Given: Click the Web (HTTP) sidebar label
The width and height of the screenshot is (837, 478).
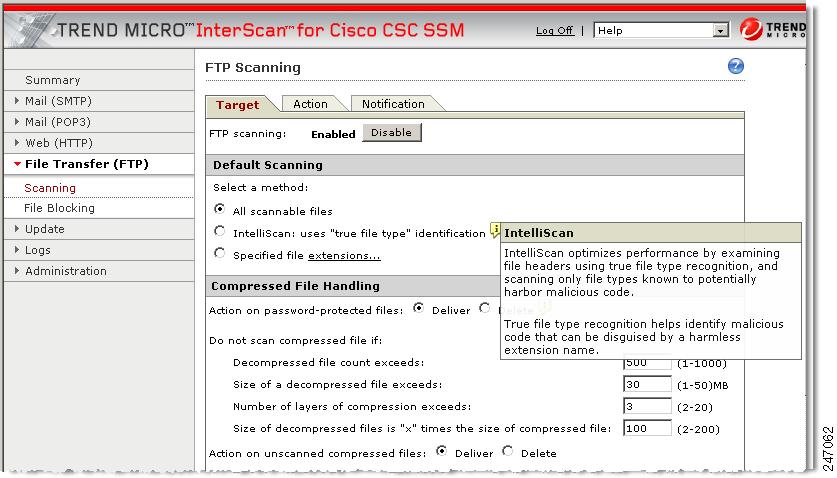Looking at the screenshot, I should pyautogui.click(x=59, y=143).
